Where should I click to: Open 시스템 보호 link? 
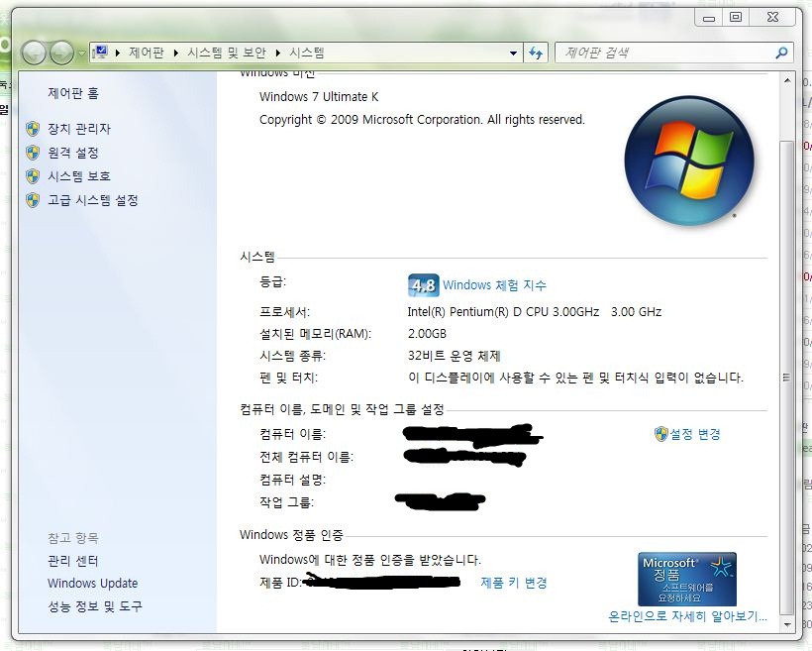(x=78, y=176)
